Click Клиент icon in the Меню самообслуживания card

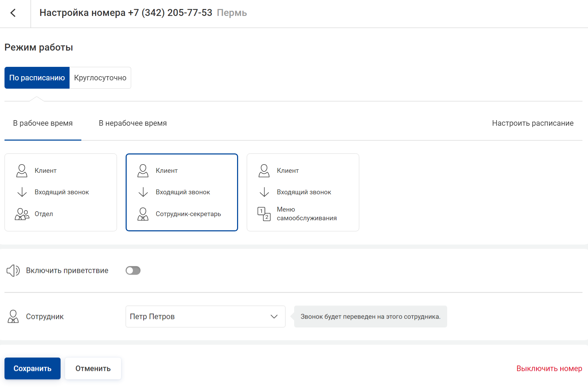[x=264, y=171]
